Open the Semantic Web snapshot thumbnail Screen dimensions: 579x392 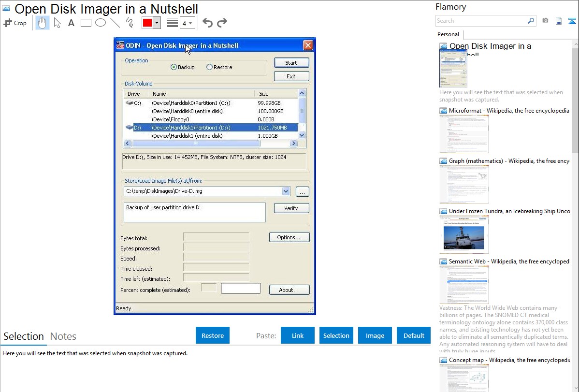(464, 285)
